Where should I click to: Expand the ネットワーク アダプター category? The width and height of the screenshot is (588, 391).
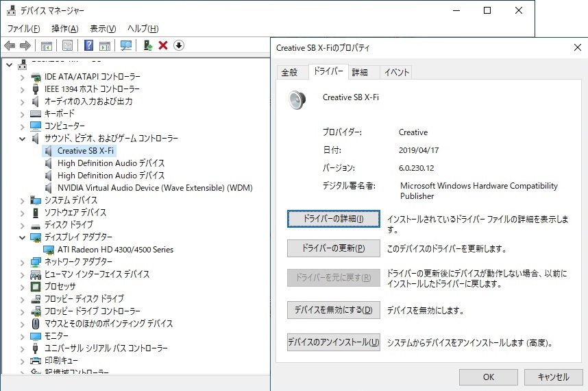point(22,262)
